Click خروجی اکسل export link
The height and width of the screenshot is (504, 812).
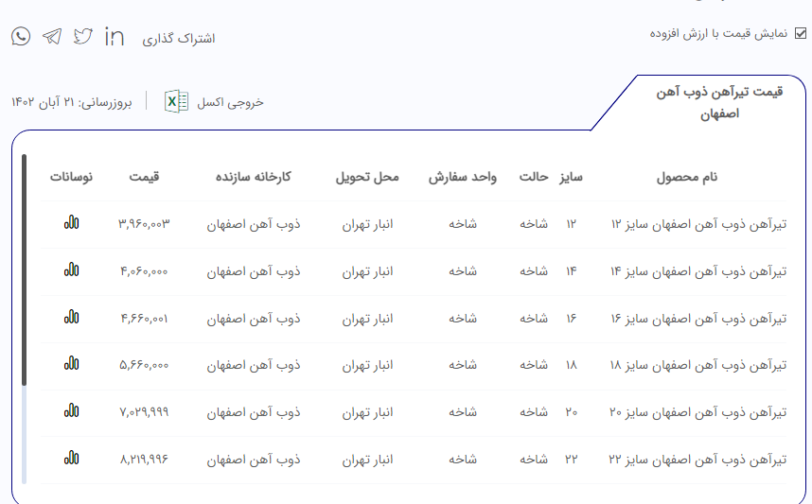230,102
